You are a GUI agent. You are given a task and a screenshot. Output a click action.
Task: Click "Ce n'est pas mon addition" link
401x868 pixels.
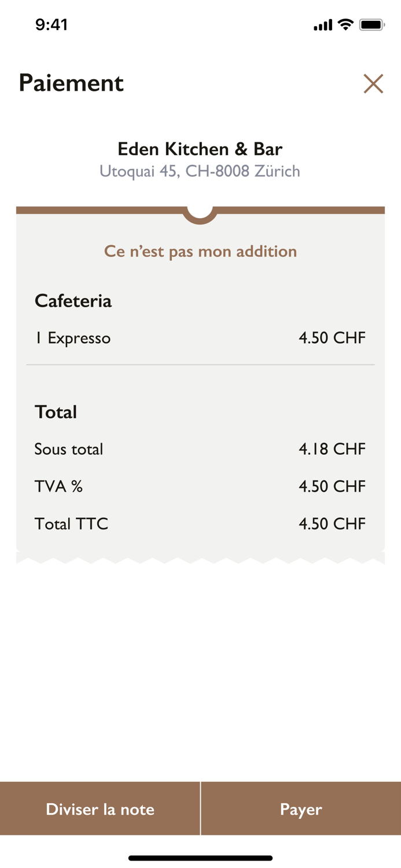(200, 251)
